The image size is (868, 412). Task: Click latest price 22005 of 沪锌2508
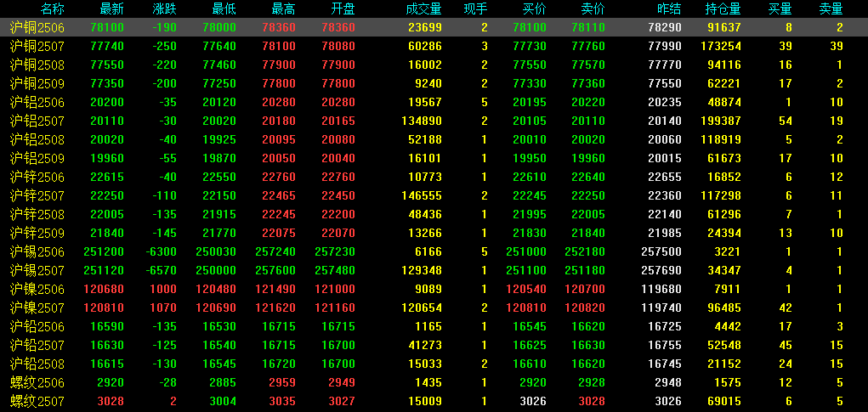click(106, 215)
